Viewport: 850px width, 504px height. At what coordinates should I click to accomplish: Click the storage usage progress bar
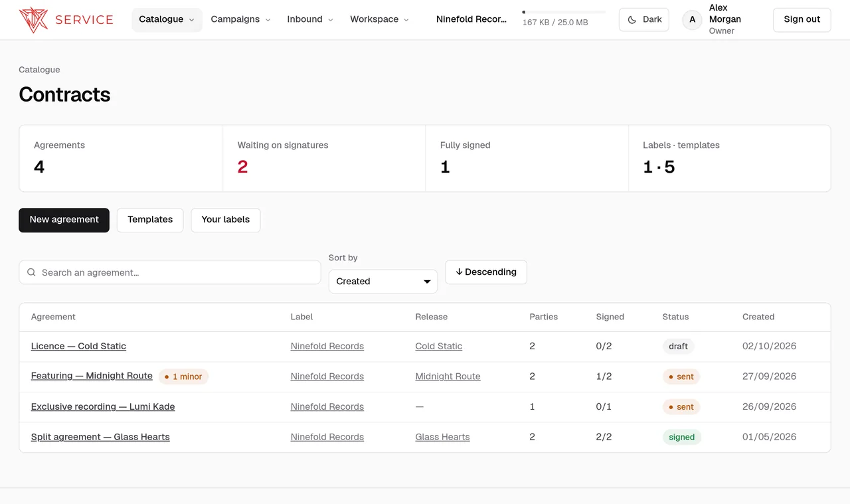pos(564,12)
